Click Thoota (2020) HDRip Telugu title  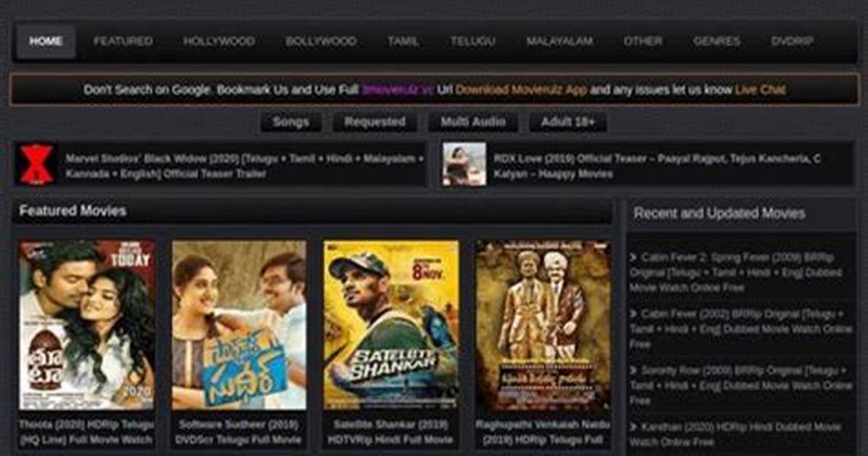tap(87, 432)
